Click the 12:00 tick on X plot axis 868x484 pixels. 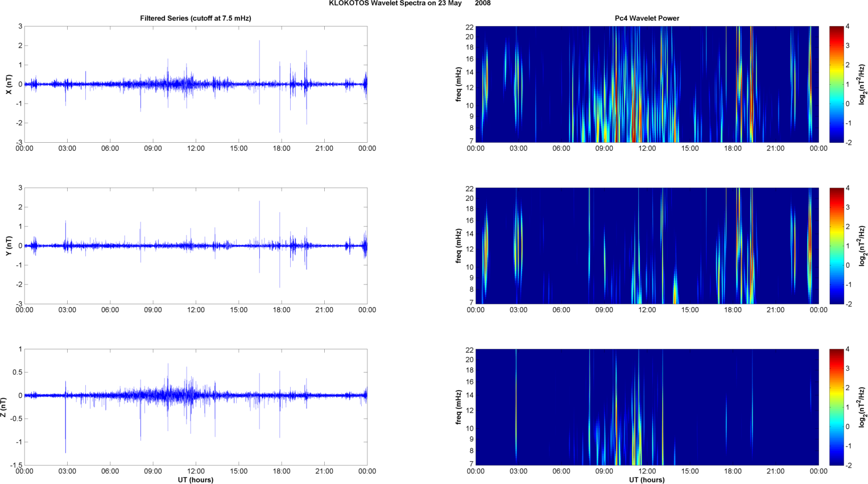tap(196, 148)
